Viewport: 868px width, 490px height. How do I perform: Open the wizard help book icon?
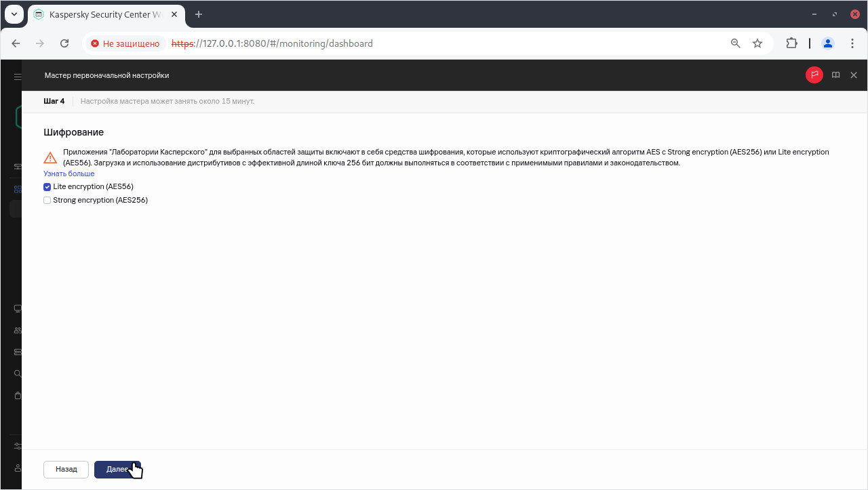pos(836,75)
